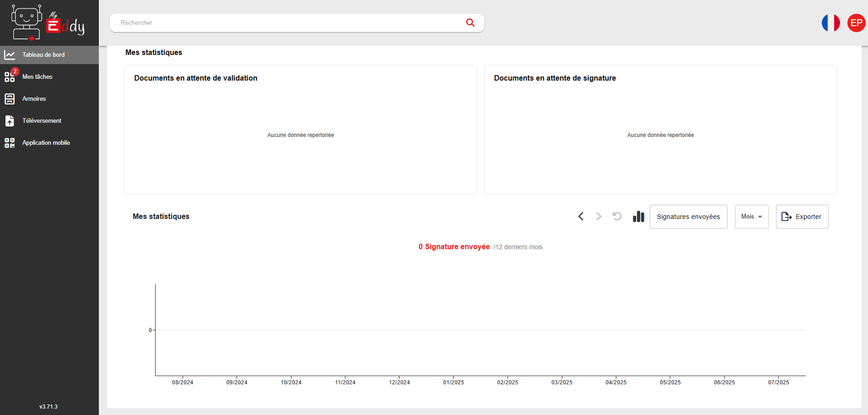This screenshot has width=868, height=415.
Task: Open the Mois period dropdown
Action: coord(751,217)
